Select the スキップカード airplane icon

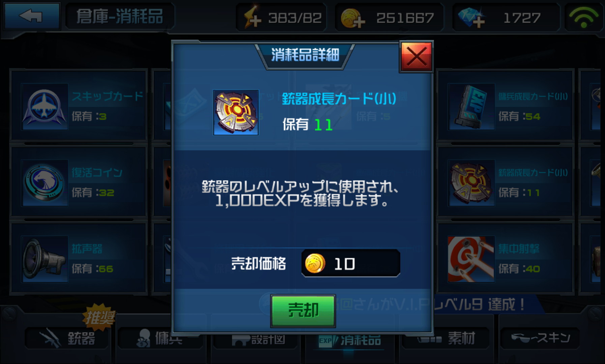(x=45, y=107)
